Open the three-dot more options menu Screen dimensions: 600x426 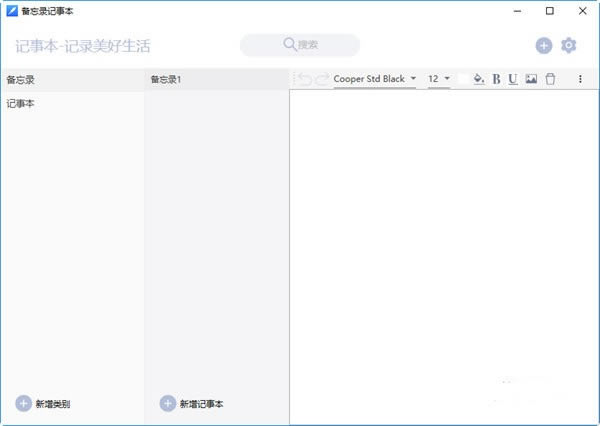(x=580, y=79)
